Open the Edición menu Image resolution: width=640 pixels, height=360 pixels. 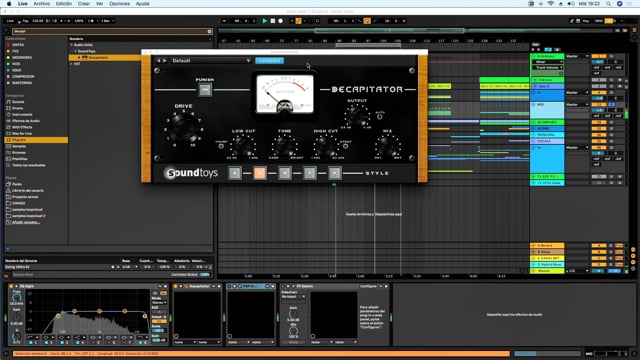[64, 4]
